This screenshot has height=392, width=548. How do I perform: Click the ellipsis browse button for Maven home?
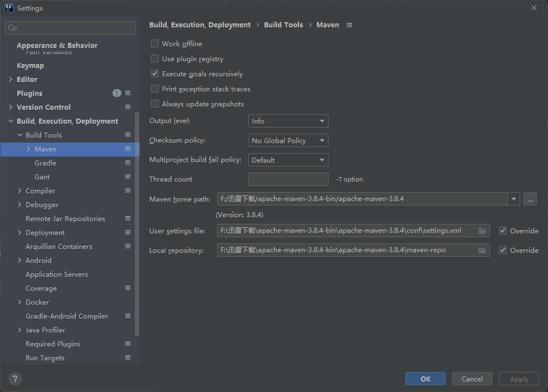[530, 199]
